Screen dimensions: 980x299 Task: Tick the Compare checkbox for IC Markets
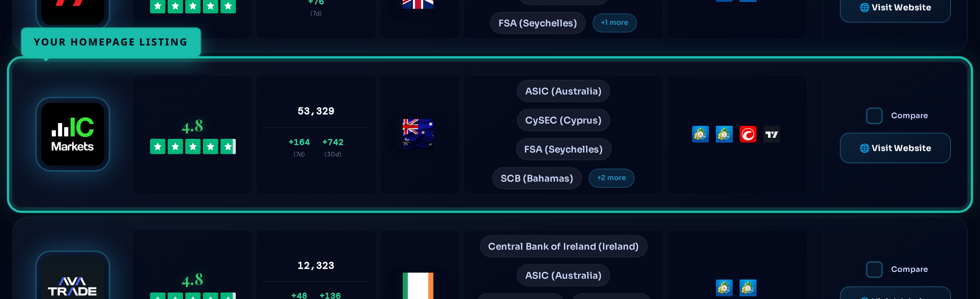(x=874, y=116)
